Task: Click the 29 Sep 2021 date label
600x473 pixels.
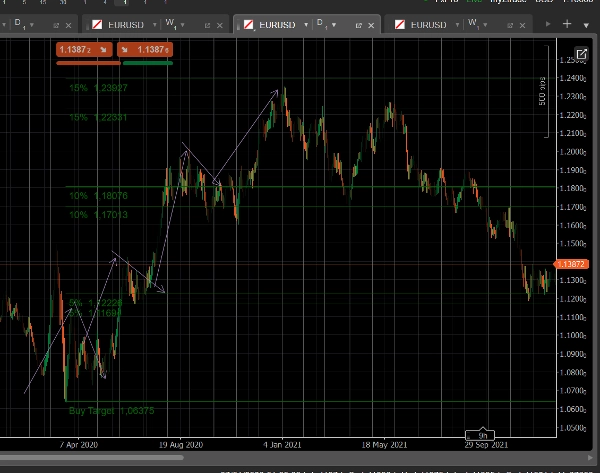Action: point(486,445)
